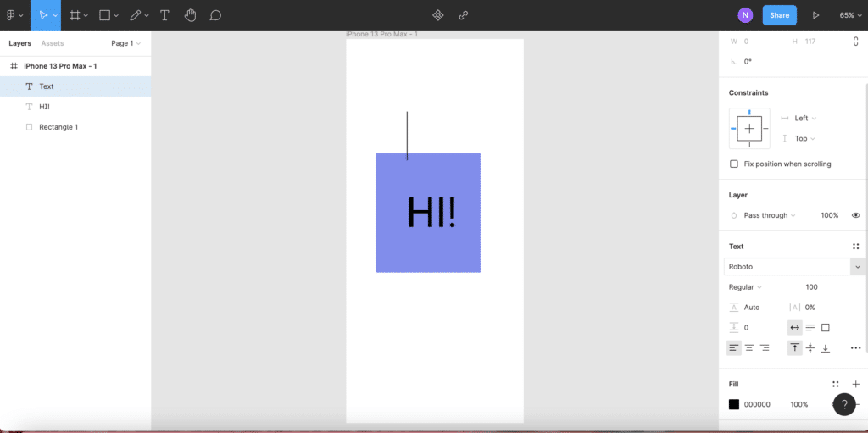Select the Hand tool

tap(190, 15)
